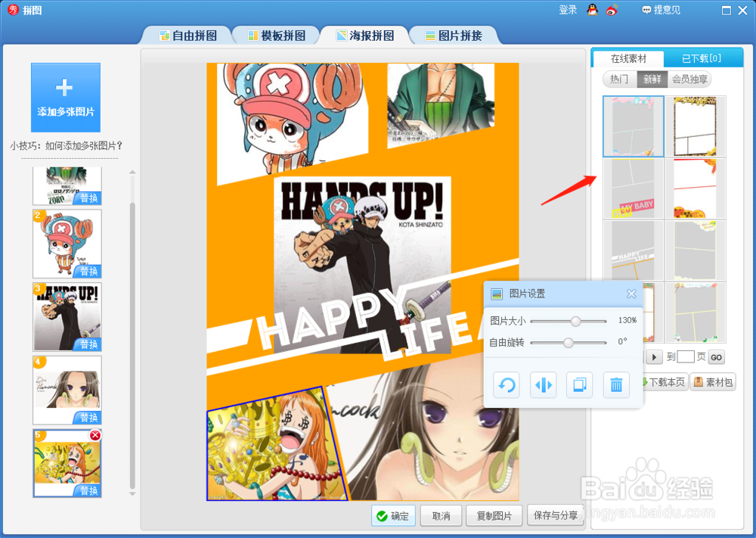Click 确定 to confirm

[393, 516]
